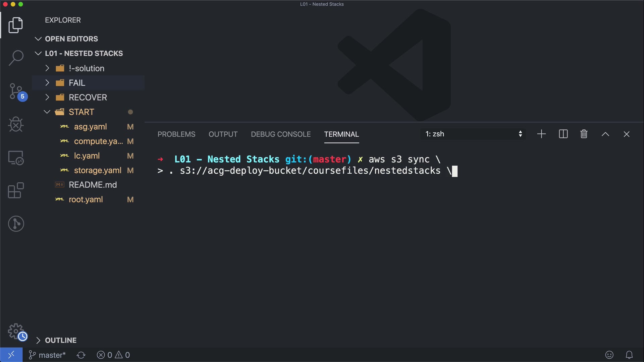
Task: Open the Extensions view
Action: [x=16, y=190]
